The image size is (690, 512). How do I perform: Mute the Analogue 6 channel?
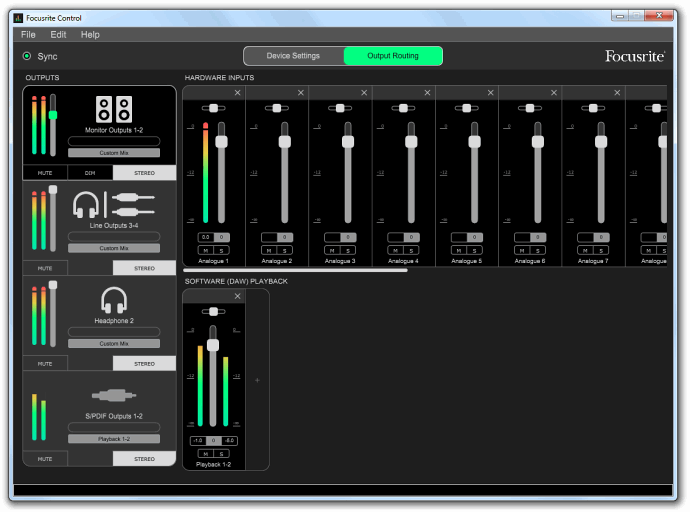(522, 251)
